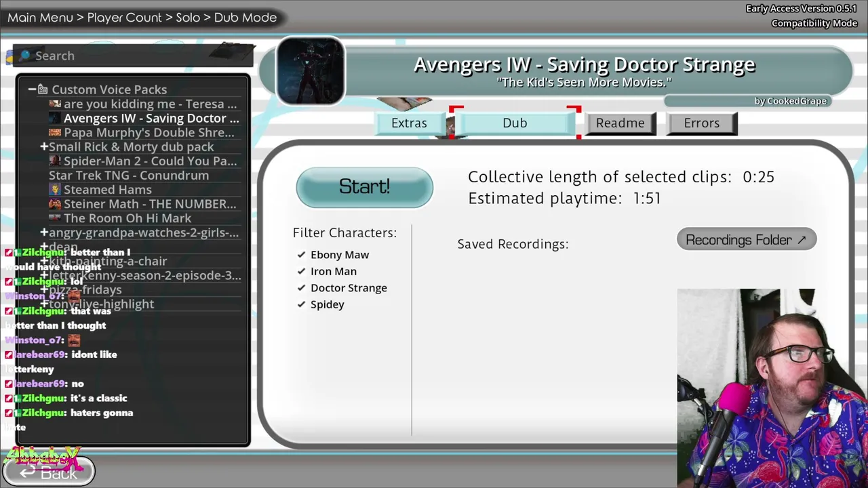Click the 'Early Access Version 0.5.1' label
Image resolution: width=868 pixels, height=488 pixels.
click(802, 9)
